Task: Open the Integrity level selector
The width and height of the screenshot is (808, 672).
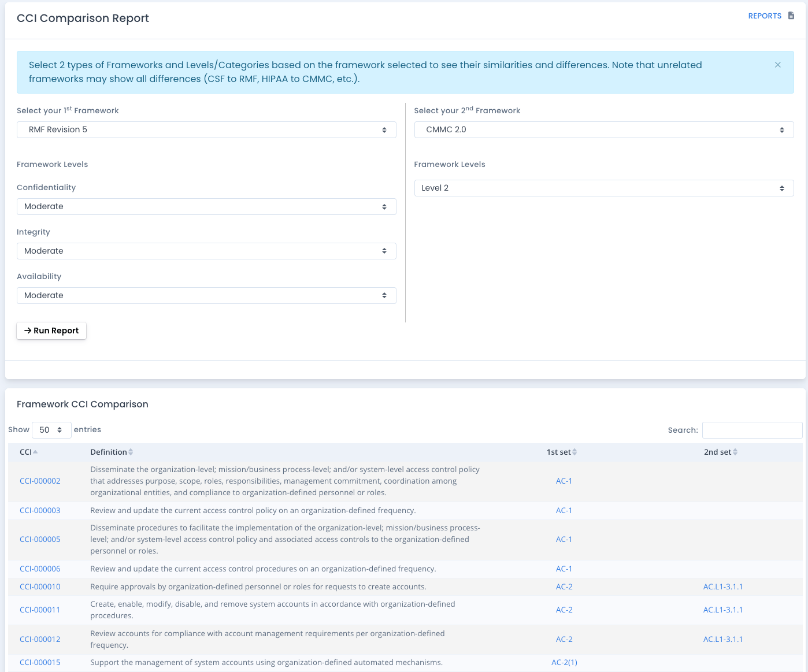Action: [x=206, y=251]
